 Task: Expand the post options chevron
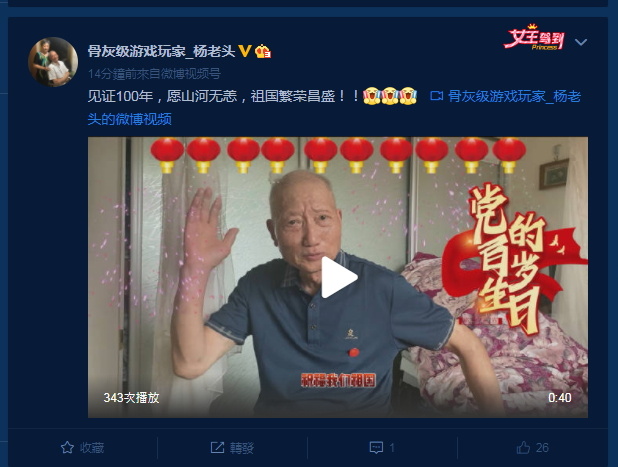coord(581,42)
